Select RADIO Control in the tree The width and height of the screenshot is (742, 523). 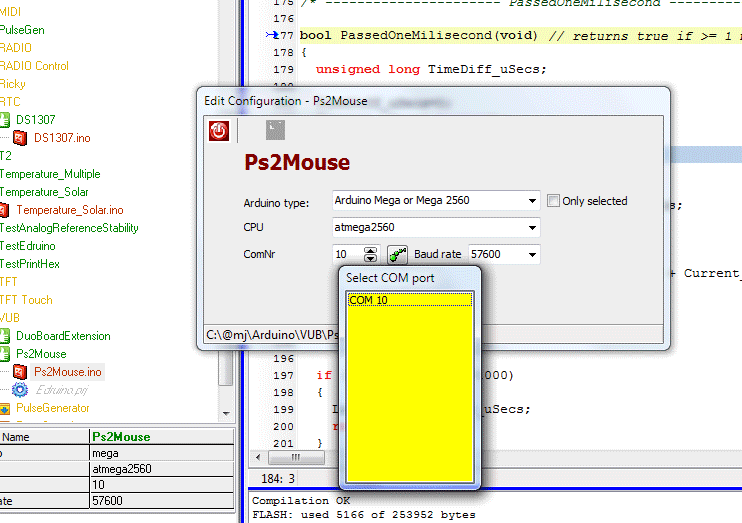coord(34,66)
